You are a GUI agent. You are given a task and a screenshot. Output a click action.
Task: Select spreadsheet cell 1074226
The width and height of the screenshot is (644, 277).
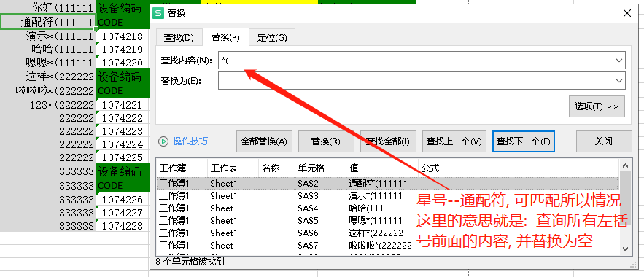(x=123, y=200)
